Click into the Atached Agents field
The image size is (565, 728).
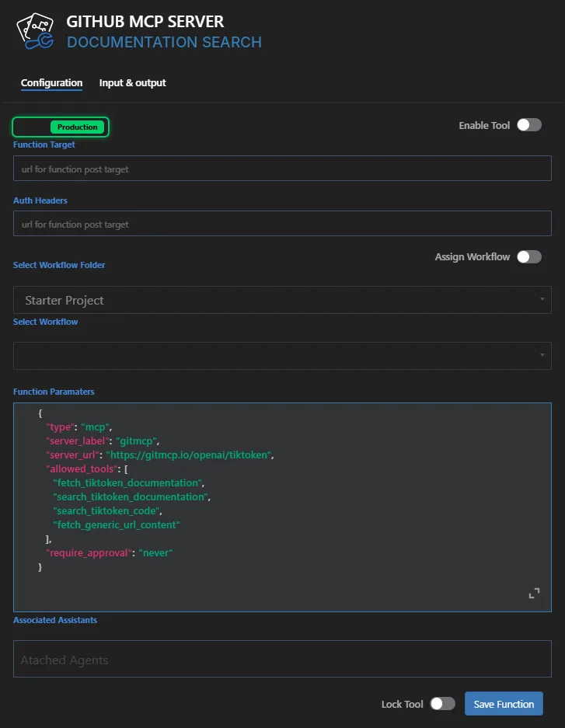282,659
